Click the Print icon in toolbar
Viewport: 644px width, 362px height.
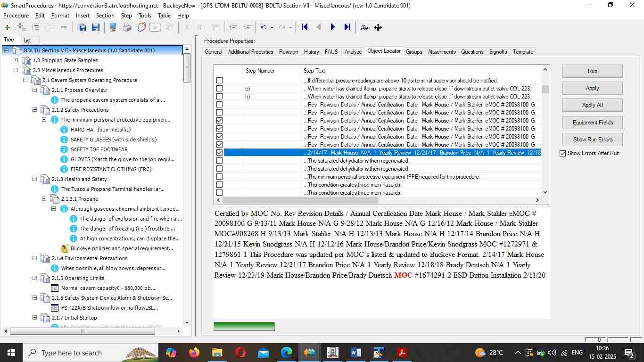(x=127, y=27)
